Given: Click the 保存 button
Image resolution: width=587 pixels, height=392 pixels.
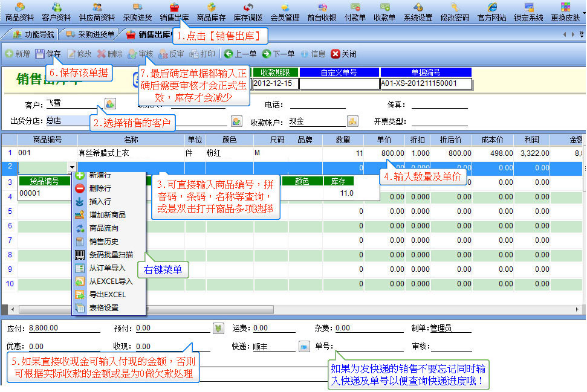Looking at the screenshot, I should (48, 54).
